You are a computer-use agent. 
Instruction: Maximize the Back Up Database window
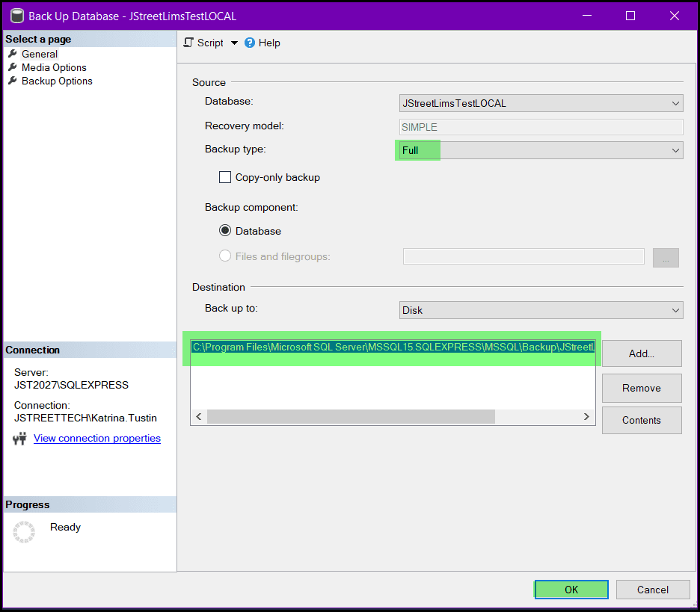tap(630, 16)
